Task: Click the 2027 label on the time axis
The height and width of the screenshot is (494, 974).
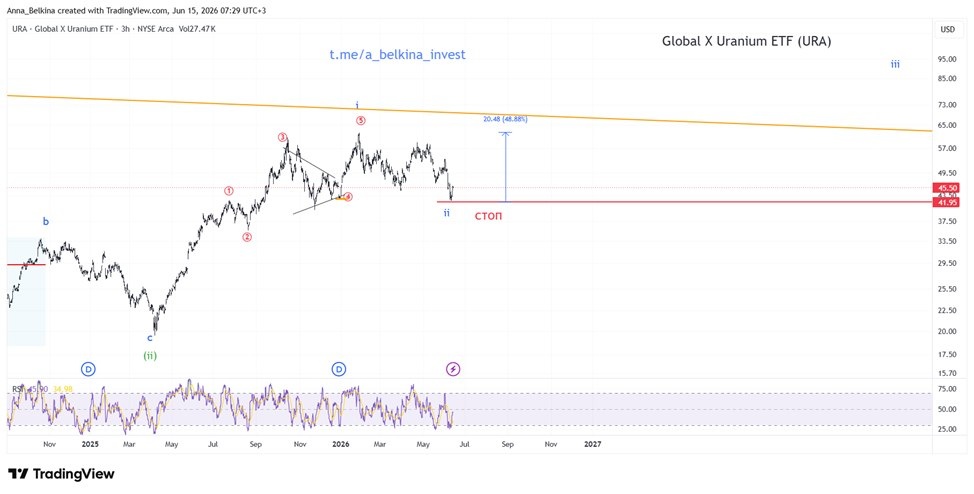Action: coord(593,444)
